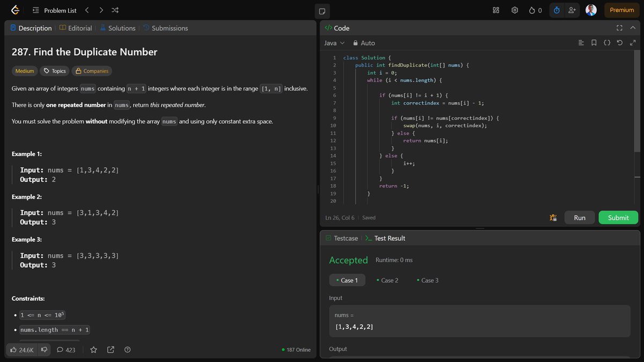644x362 pixels.
Task: Open the profile avatar menu
Action: pyautogui.click(x=591, y=10)
